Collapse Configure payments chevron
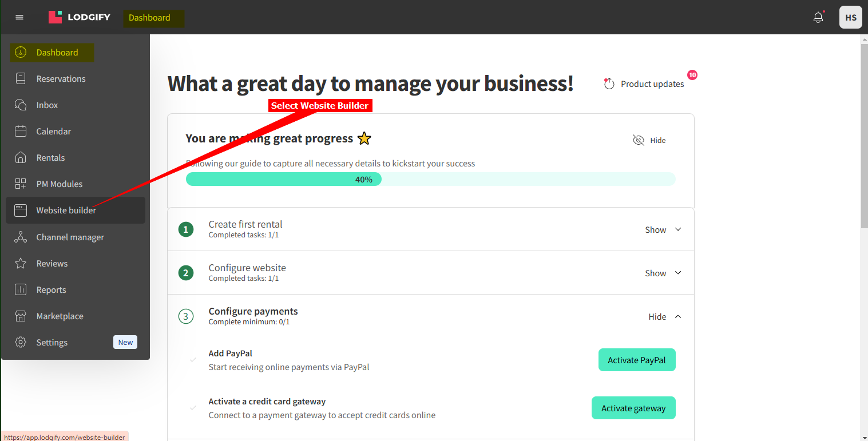868x441 pixels. (x=678, y=316)
